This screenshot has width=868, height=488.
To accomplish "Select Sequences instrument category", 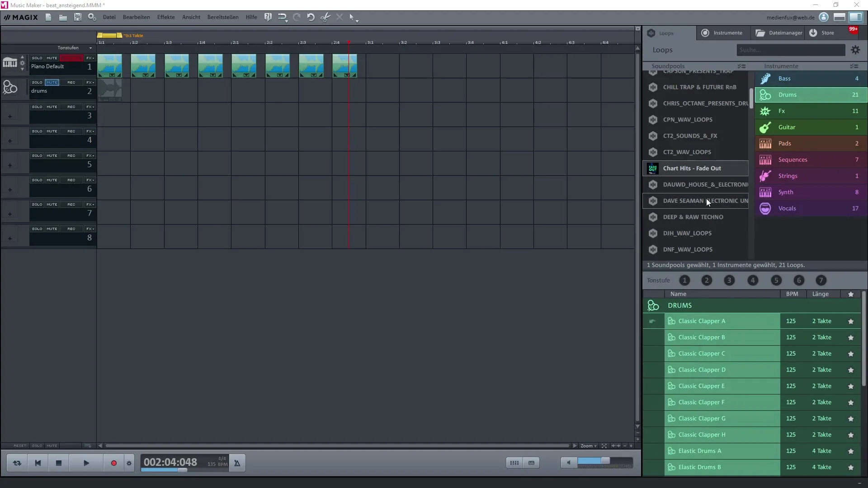I will [x=811, y=160].
